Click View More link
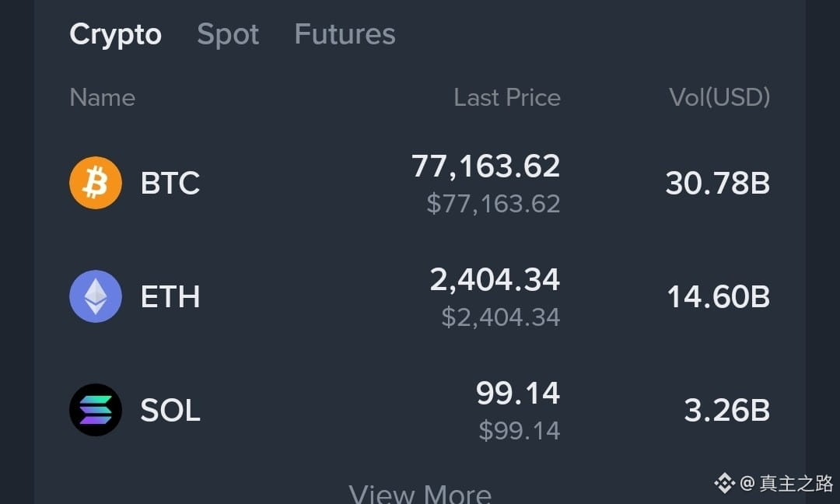Viewport: 840px width, 504px height. click(420, 493)
